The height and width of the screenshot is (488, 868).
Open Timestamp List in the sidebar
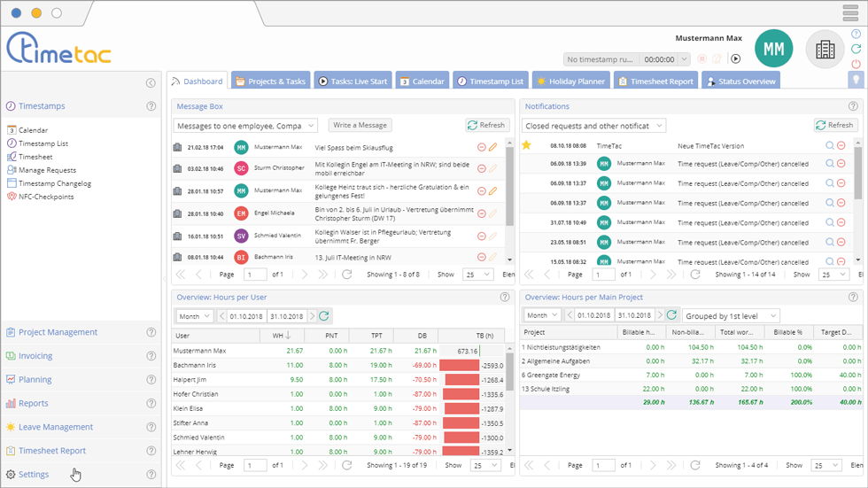(x=43, y=143)
